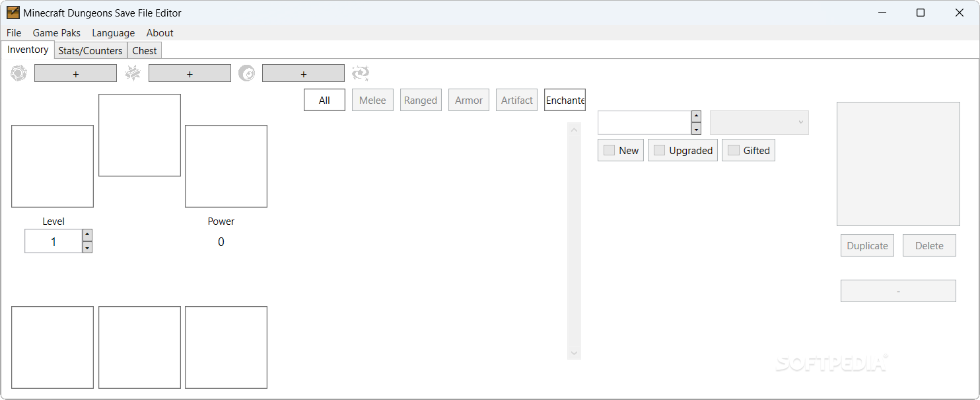Click the item power input field
Viewport: 980px width, 400px height.
pos(645,122)
